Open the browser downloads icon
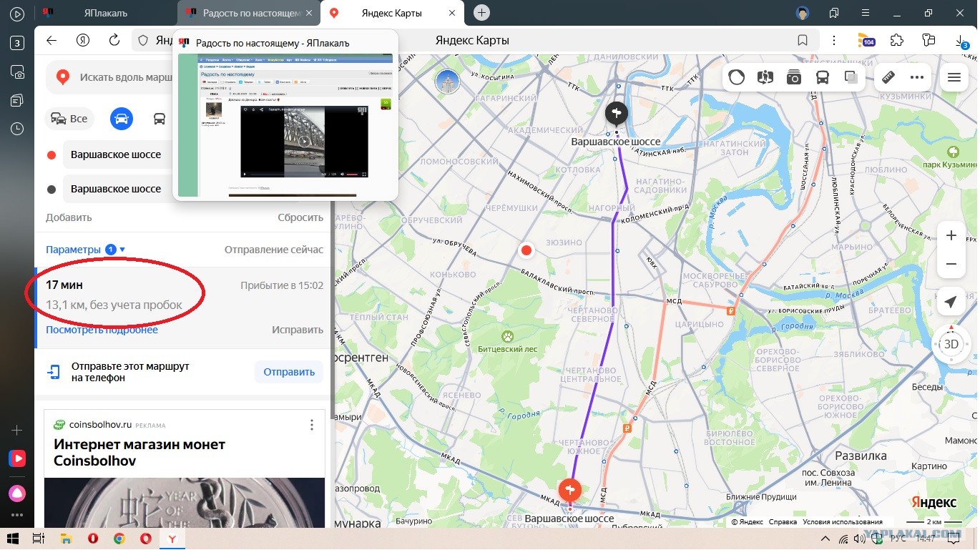This screenshot has height=555, width=980. pos(962,41)
